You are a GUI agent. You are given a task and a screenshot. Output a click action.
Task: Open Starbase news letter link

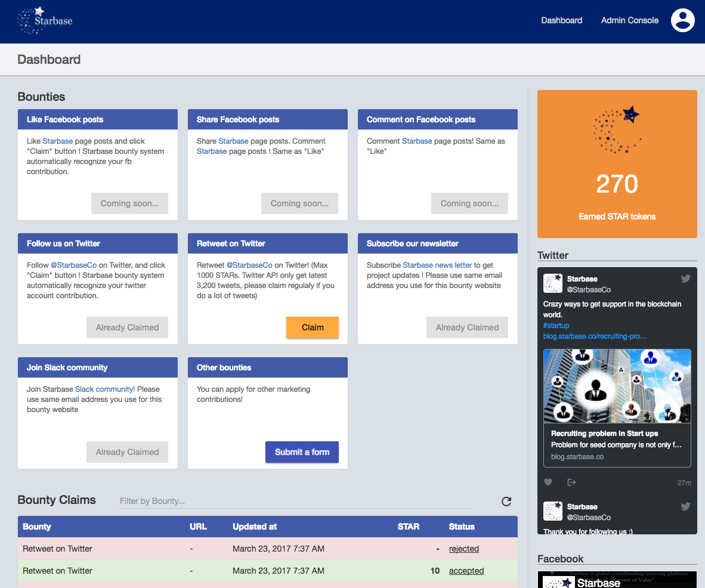437,265
